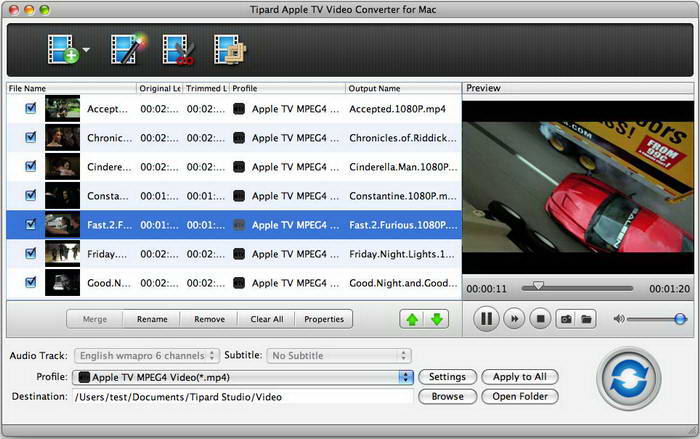Click the Add Video toolbar icon

63,50
